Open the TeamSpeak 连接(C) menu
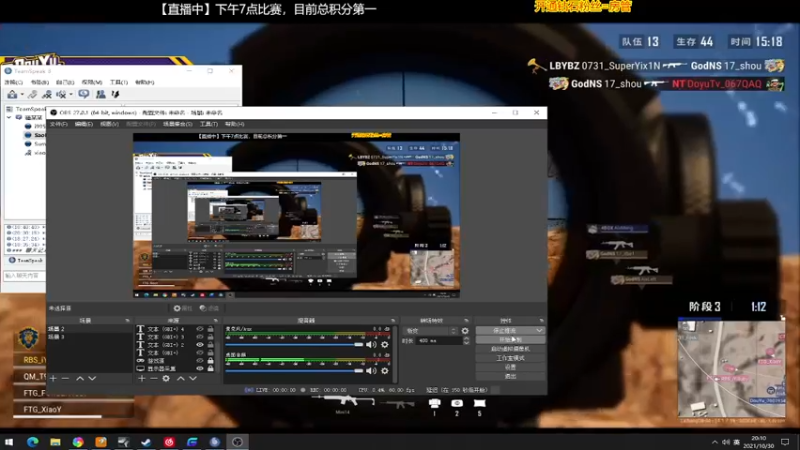This screenshot has height=450, width=800. pyautogui.click(x=13, y=82)
